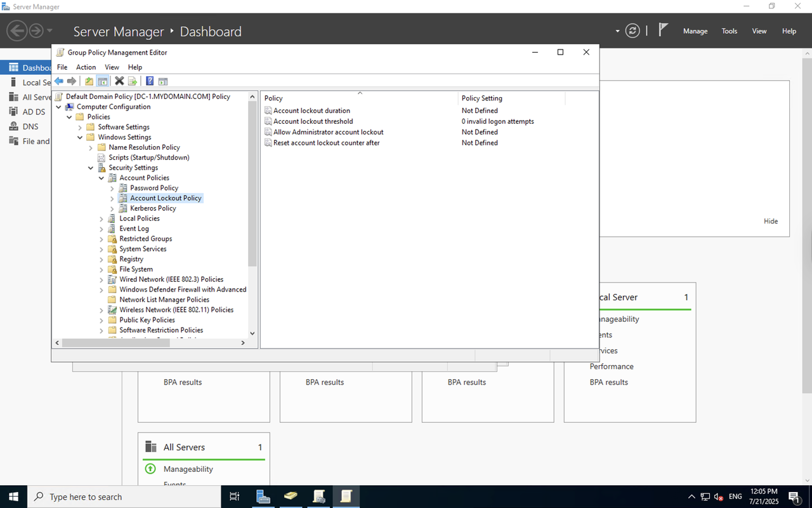Show hidden tray icons chevron
812x508 pixels.
[x=691, y=497]
